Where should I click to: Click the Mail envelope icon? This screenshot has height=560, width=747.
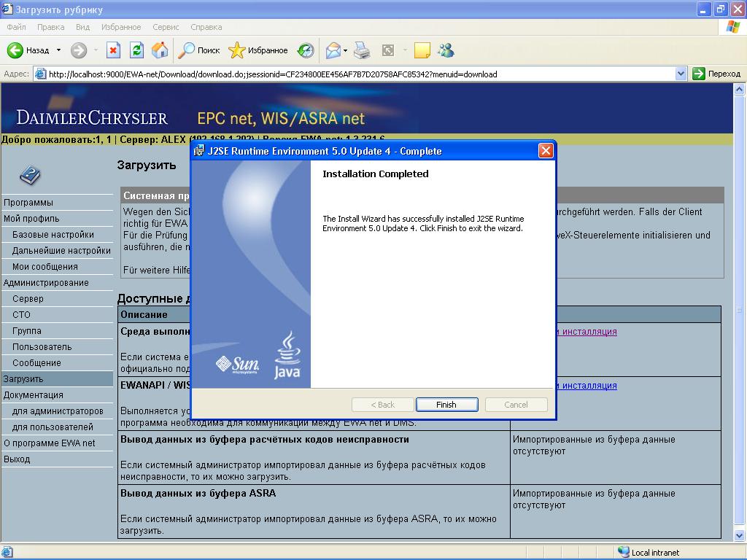tap(333, 50)
